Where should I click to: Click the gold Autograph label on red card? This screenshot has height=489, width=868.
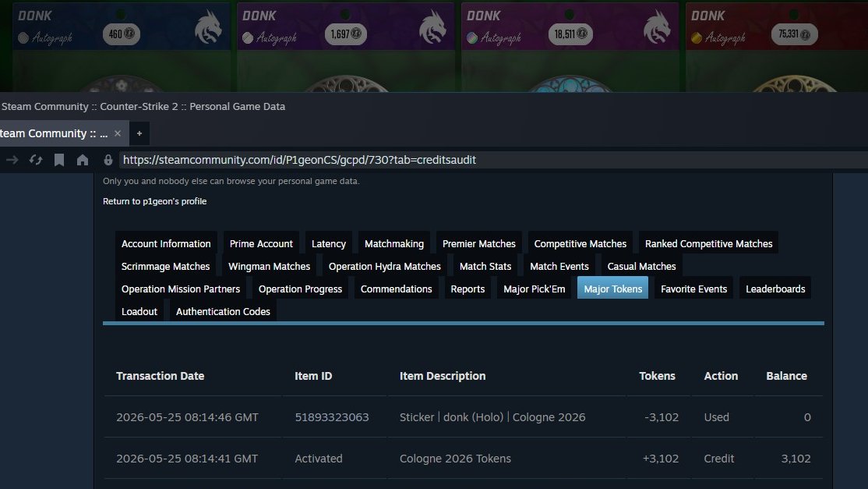point(718,37)
